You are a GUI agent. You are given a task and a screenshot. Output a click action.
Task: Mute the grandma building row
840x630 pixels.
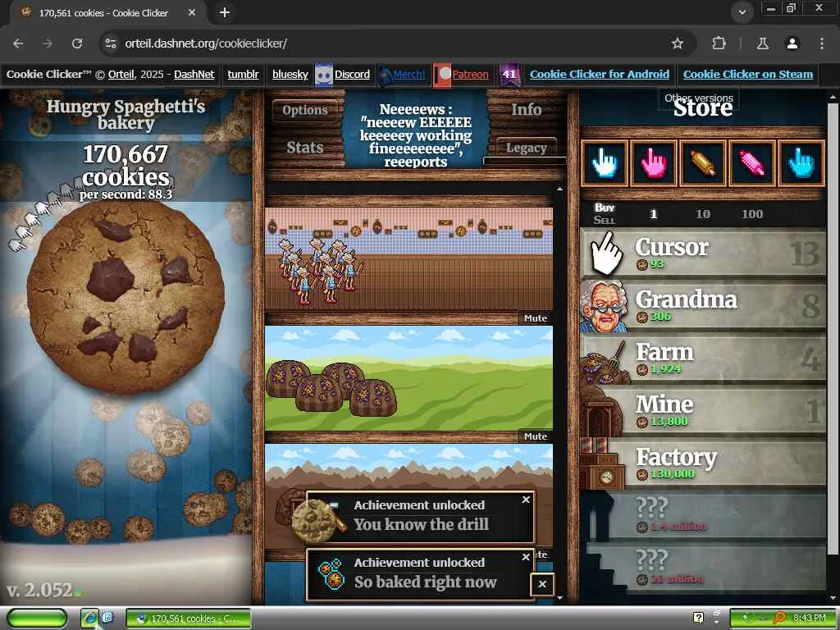(536, 318)
